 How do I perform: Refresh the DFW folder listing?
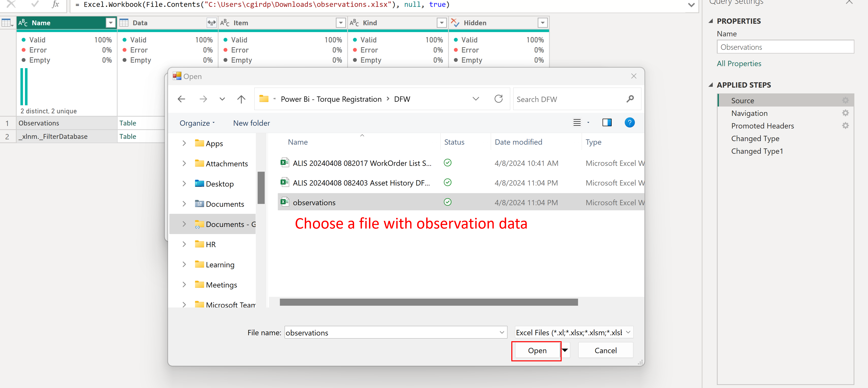click(498, 99)
